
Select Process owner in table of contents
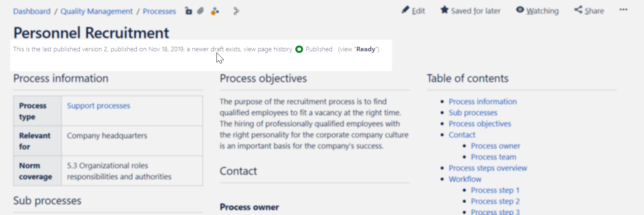[495, 146]
